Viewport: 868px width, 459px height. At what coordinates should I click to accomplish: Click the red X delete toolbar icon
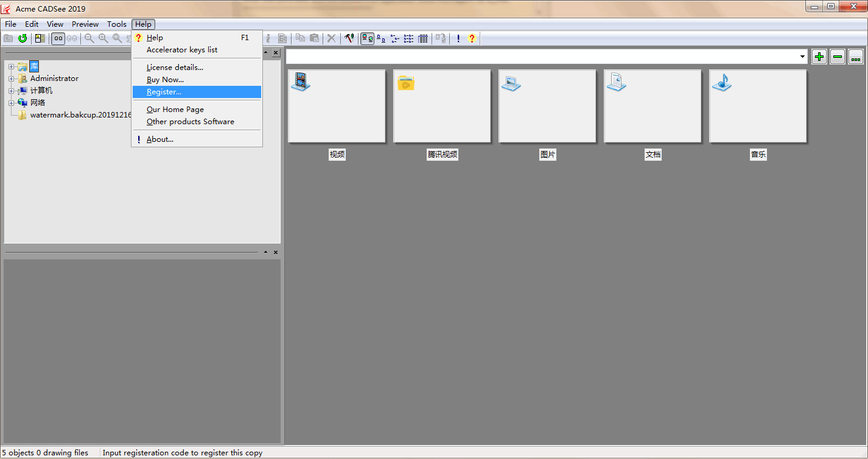click(x=331, y=38)
